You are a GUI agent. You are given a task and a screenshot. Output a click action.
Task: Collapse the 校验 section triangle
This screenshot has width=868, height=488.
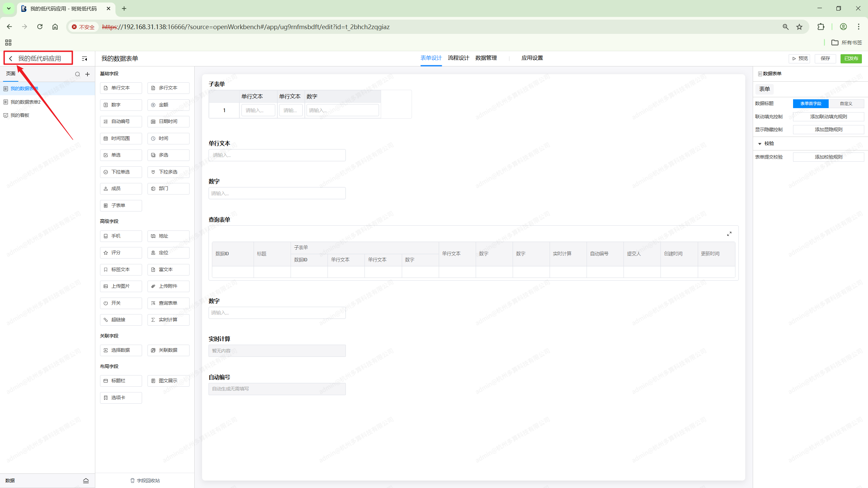click(x=759, y=144)
